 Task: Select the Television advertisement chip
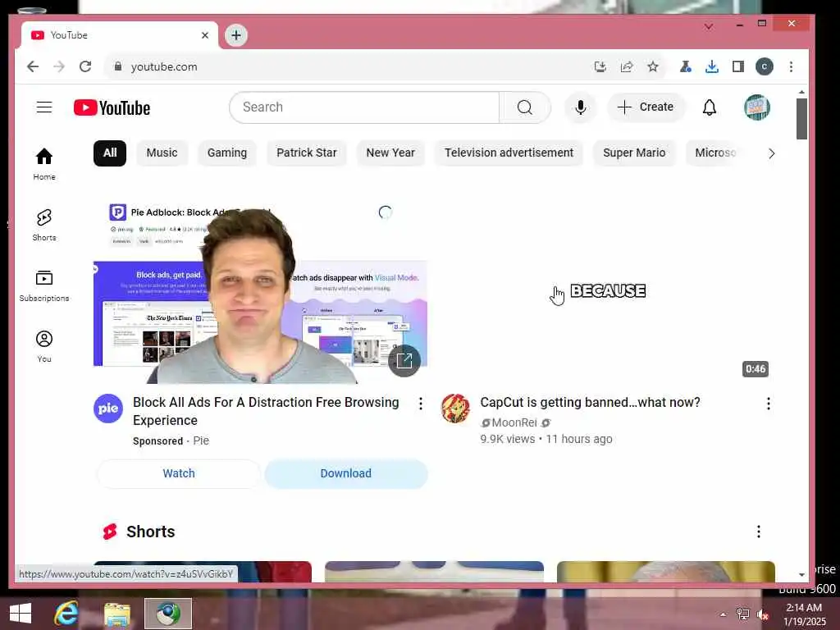[x=509, y=153]
